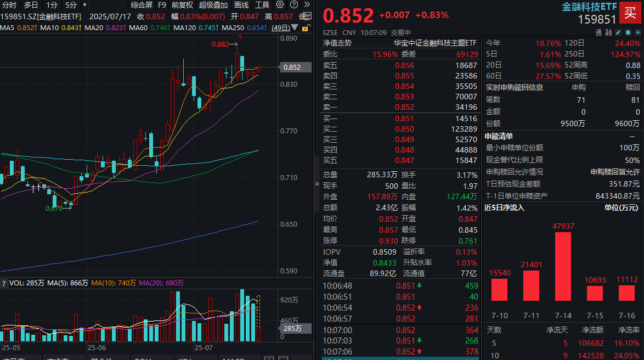Click the edit pencil note icon

point(618,32)
